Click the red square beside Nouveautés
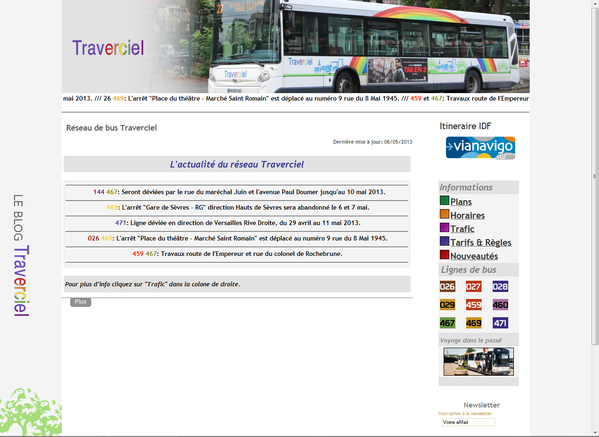This screenshot has height=437, width=599. point(444,255)
